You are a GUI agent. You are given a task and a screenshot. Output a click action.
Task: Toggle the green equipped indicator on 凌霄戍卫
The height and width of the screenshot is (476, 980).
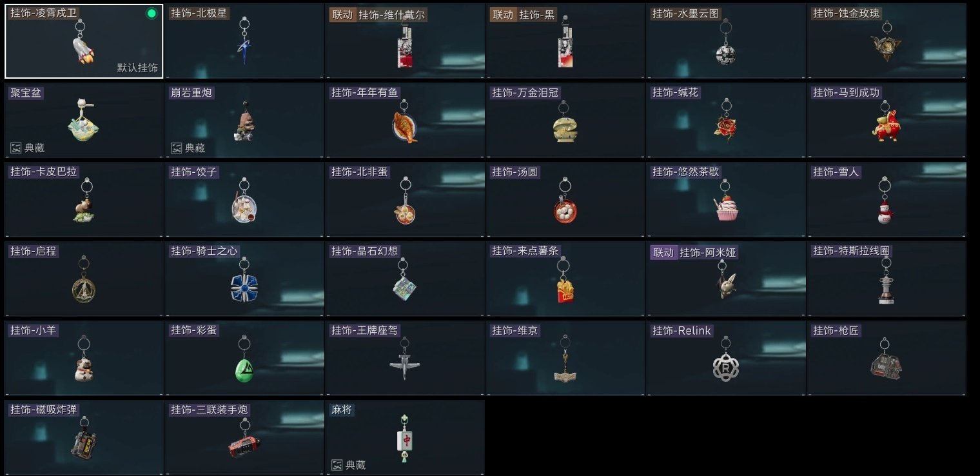(x=152, y=13)
